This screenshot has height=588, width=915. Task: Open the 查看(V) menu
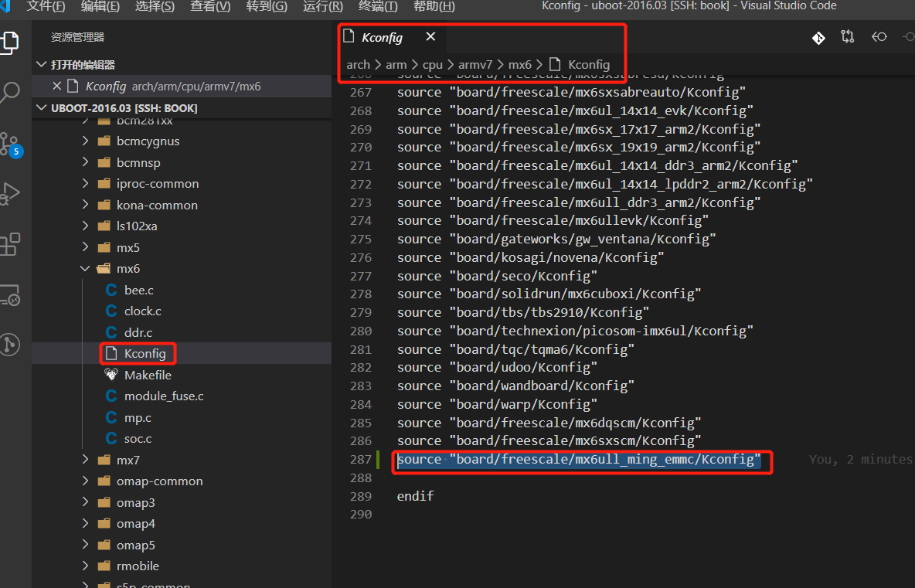pyautogui.click(x=210, y=6)
